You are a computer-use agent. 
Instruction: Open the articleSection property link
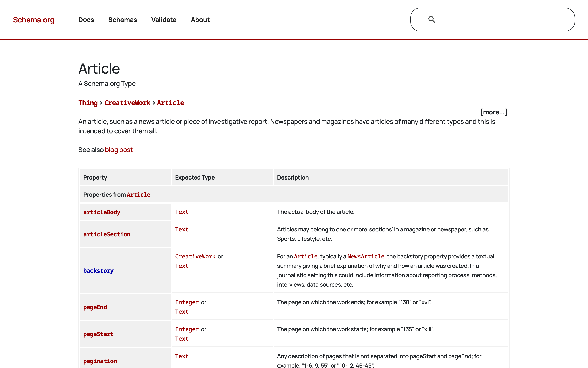107,234
